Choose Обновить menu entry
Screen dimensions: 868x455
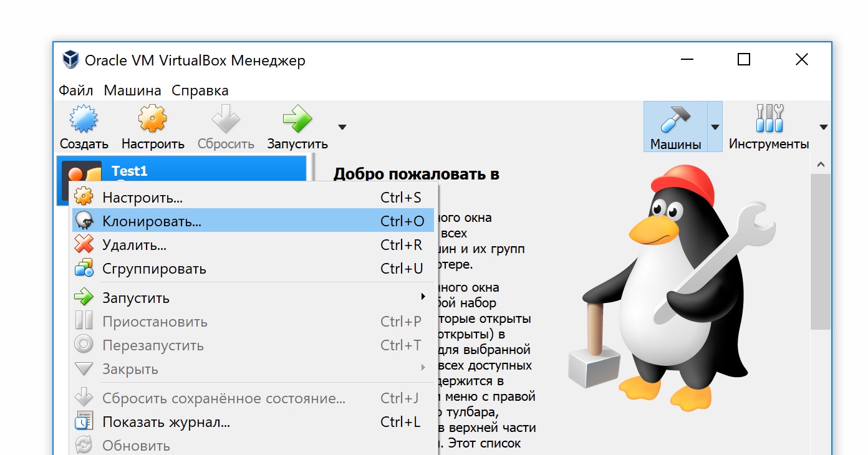pyautogui.click(x=253, y=445)
